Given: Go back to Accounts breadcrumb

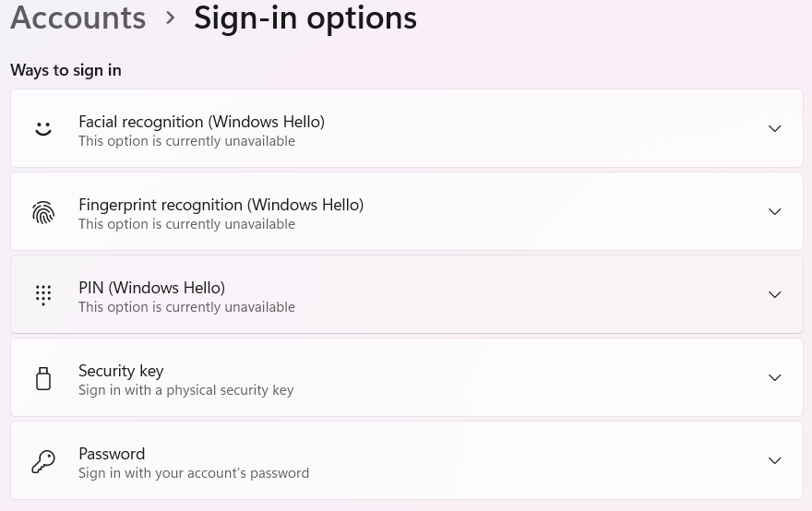Looking at the screenshot, I should pos(78,18).
